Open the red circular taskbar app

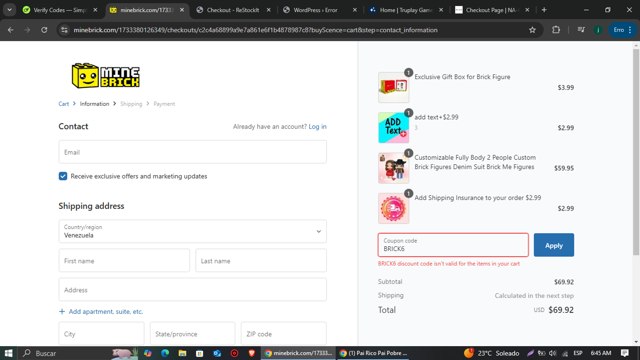pyautogui.click(x=234, y=353)
